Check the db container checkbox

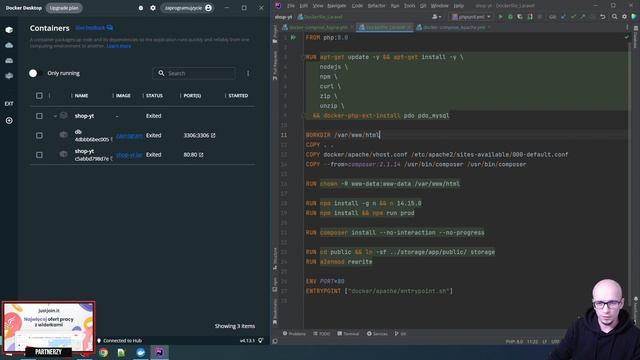(x=39, y=135)
